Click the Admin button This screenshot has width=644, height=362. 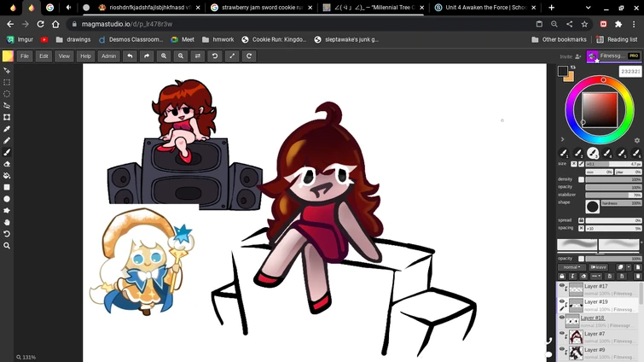[x=108, y=56]
